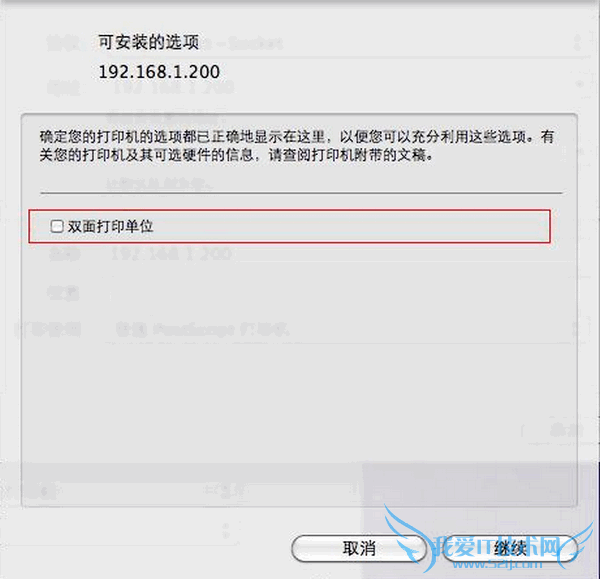
Task: Click the dimmed second 192.168.1.200 name field
Action: (x=172, y=254)
